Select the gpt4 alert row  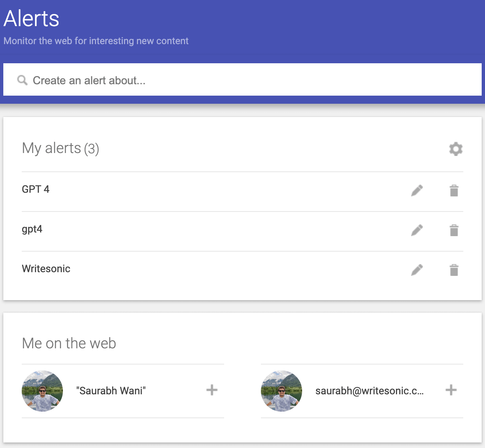coord(32,229)
